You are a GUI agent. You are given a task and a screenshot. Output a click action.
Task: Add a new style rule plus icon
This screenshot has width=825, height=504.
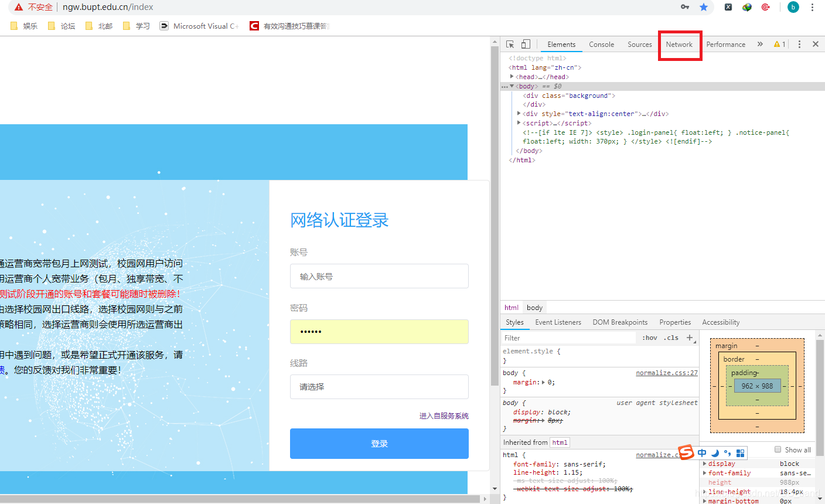[690, 338]
